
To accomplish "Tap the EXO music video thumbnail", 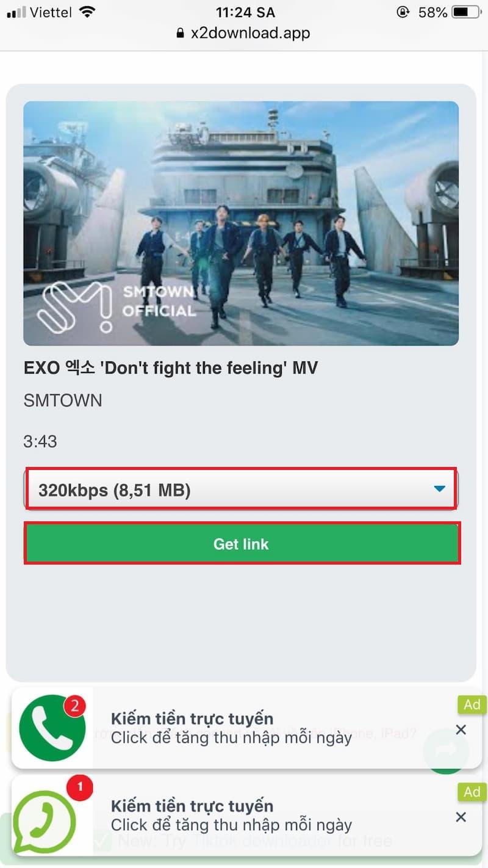I will (241, 223).
